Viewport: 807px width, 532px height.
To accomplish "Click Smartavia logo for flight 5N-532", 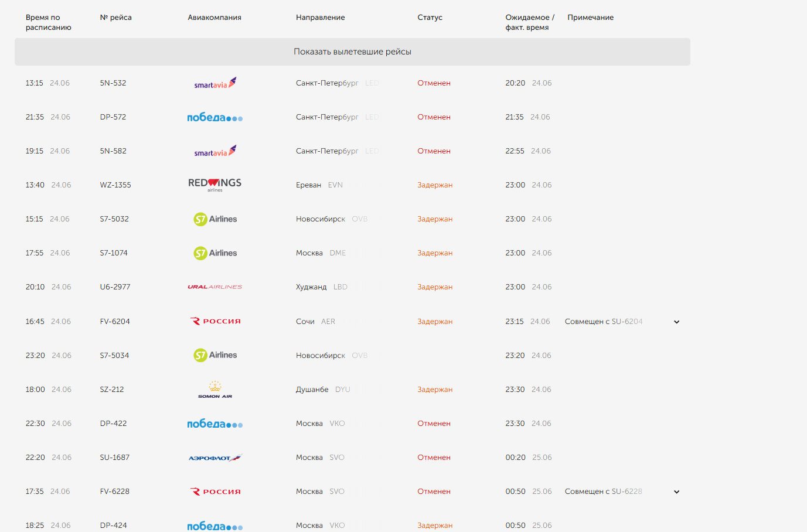I will click(x=215, y=83).
